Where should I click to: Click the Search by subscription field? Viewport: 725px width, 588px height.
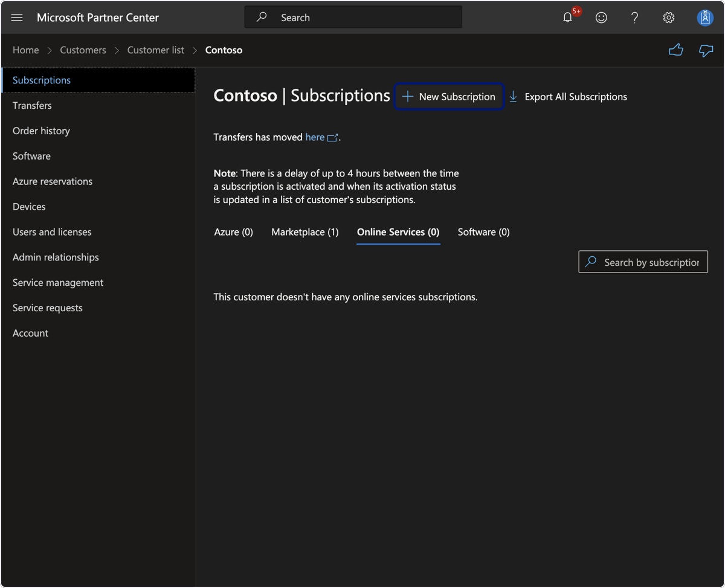643,262
